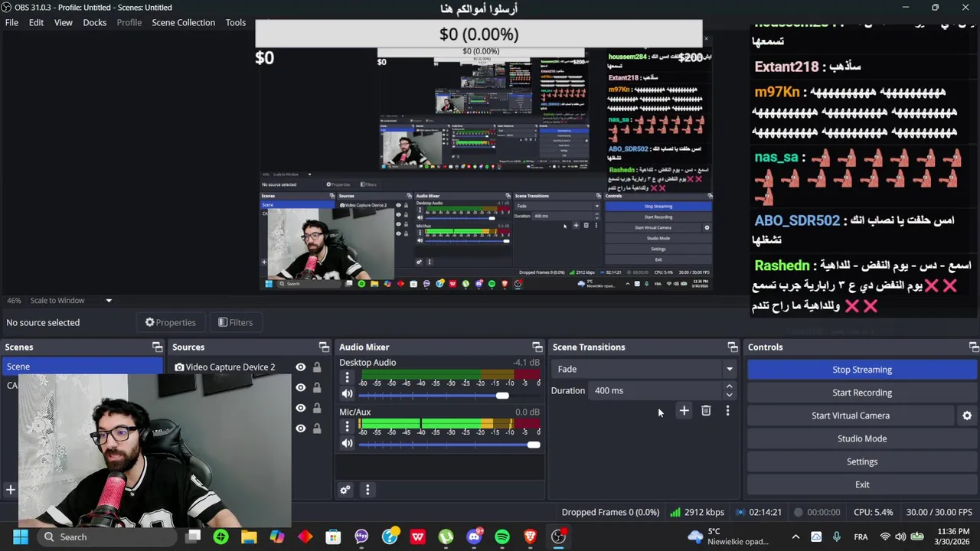Hide Video Capture Device 2 source
This screenshot has width=980, height=551.
pos(301,367)
